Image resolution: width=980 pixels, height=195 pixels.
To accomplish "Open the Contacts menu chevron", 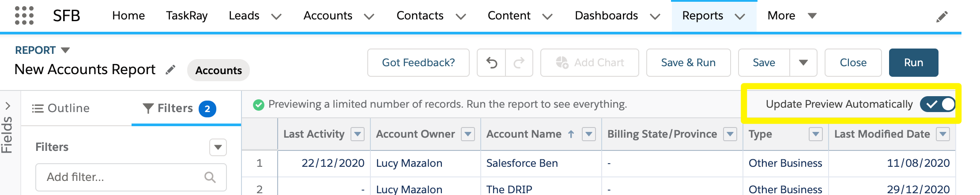I will [x=461, y=17].
